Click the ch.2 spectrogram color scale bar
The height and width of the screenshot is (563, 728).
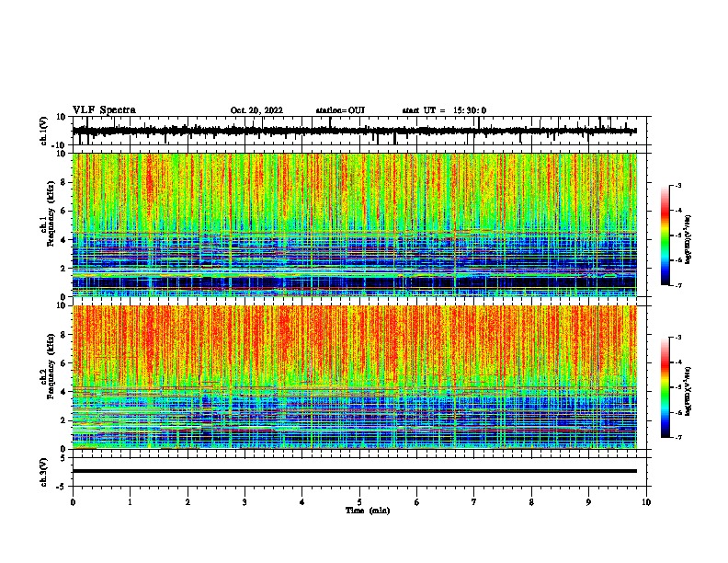coord(665,387)
